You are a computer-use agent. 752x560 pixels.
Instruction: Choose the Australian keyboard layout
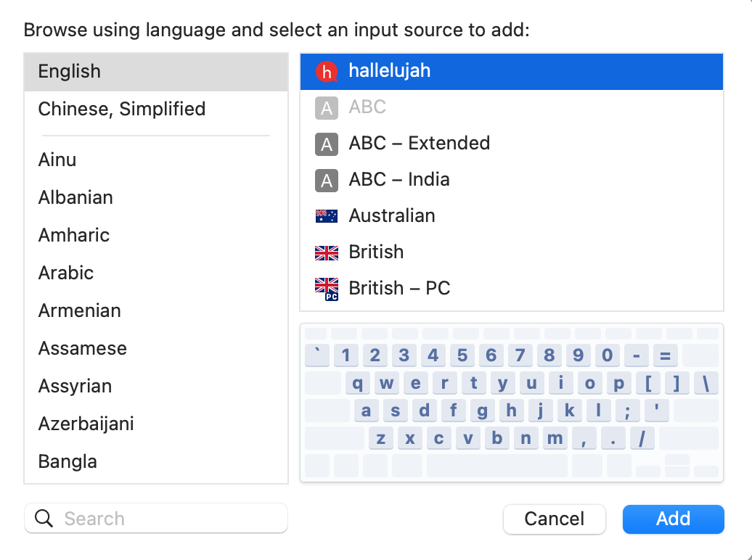coord(511,215)
